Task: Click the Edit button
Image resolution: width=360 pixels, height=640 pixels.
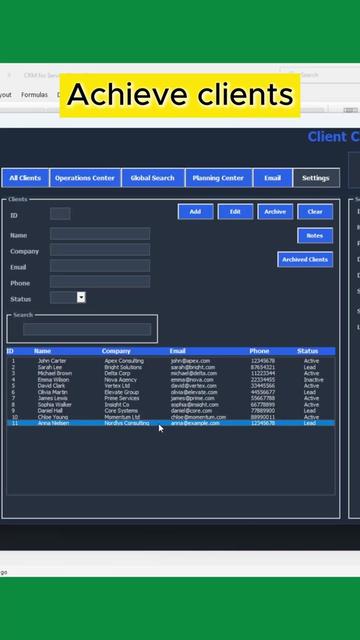Action: 235,211
